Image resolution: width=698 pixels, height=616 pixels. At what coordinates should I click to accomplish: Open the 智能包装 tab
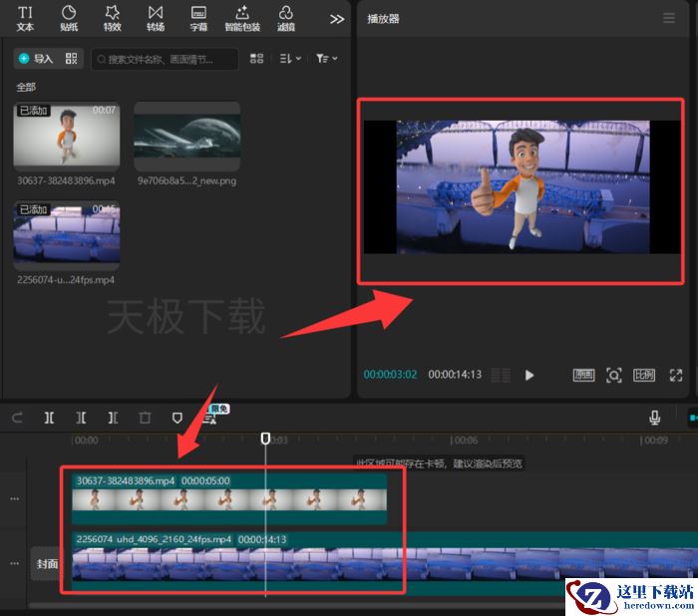242,19
